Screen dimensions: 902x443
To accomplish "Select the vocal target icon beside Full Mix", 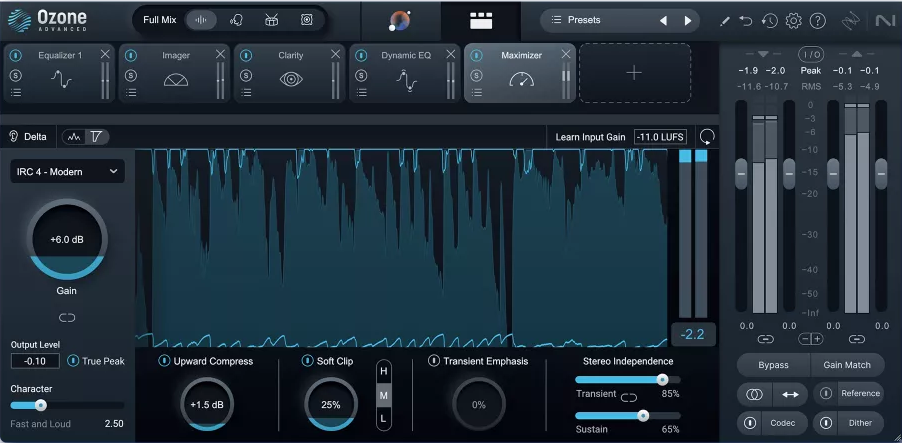I will pos(236,20).
